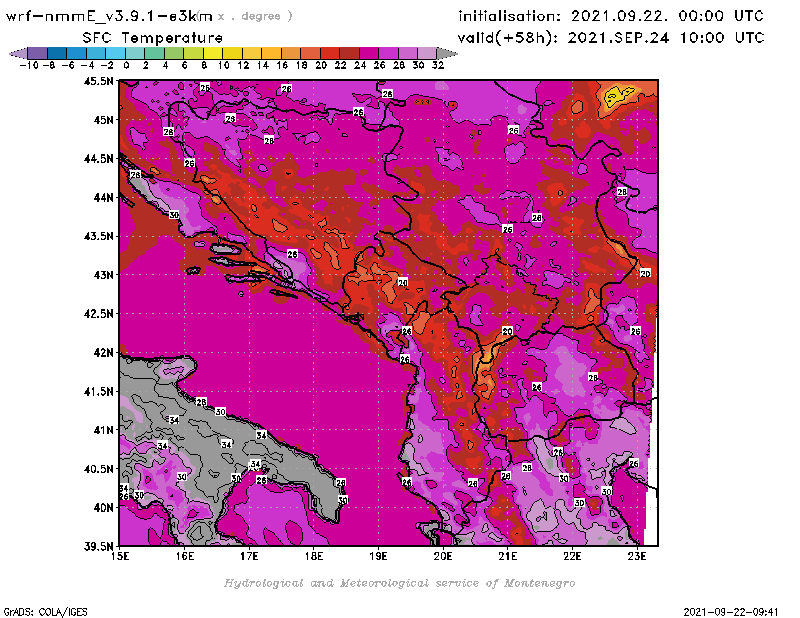Click the '32' value under the color legend

tap(438, 66)
